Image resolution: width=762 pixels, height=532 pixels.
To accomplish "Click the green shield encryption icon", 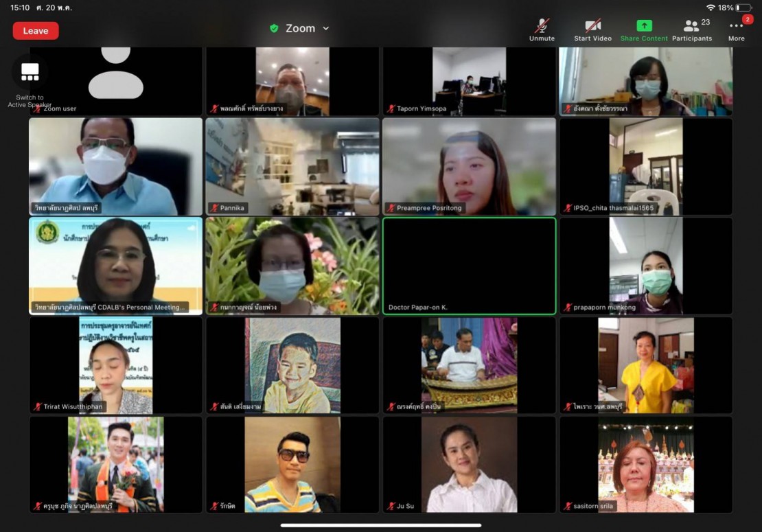I will coord(274,28).
